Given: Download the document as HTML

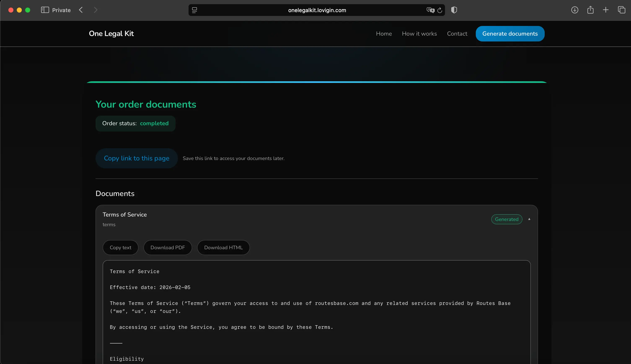Looking at the screenshot, I should pyautogui.click(x=223, y=247).
